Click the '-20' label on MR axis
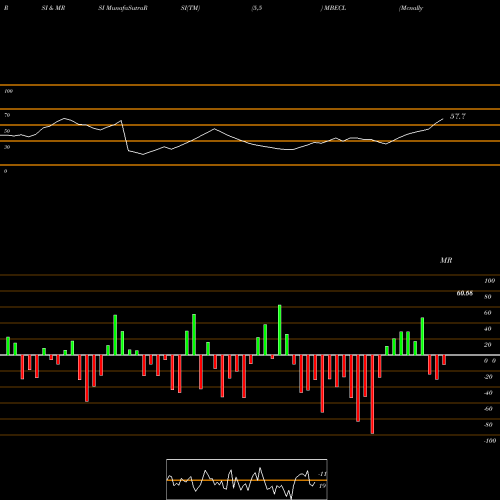The height and width of the screenshot is (500, 500). coord(488,377)
